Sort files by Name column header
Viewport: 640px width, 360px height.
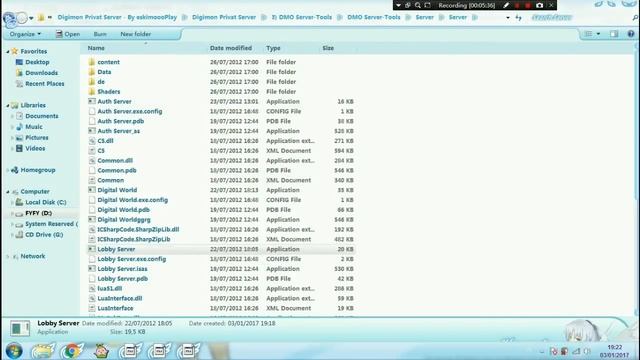(x=96, y=48)
